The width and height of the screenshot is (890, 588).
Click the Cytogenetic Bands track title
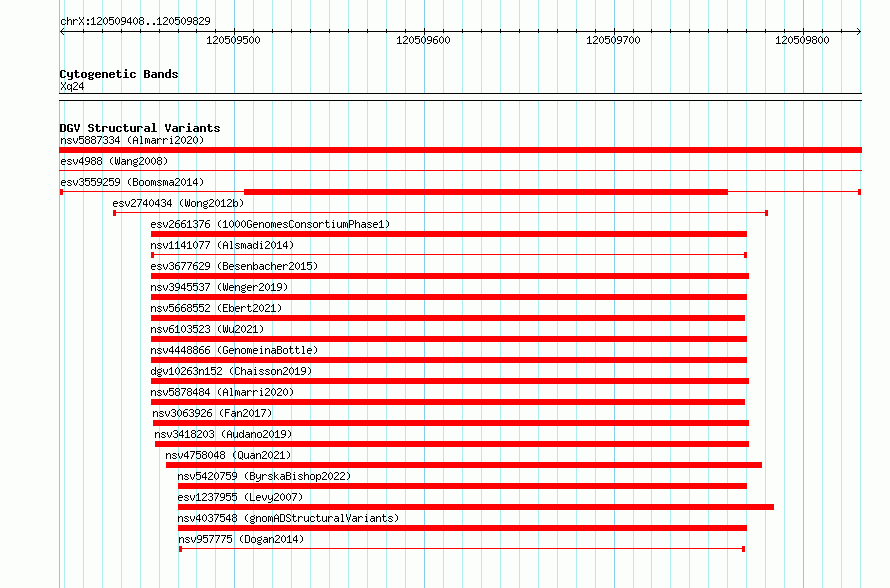tap(119, 74)
